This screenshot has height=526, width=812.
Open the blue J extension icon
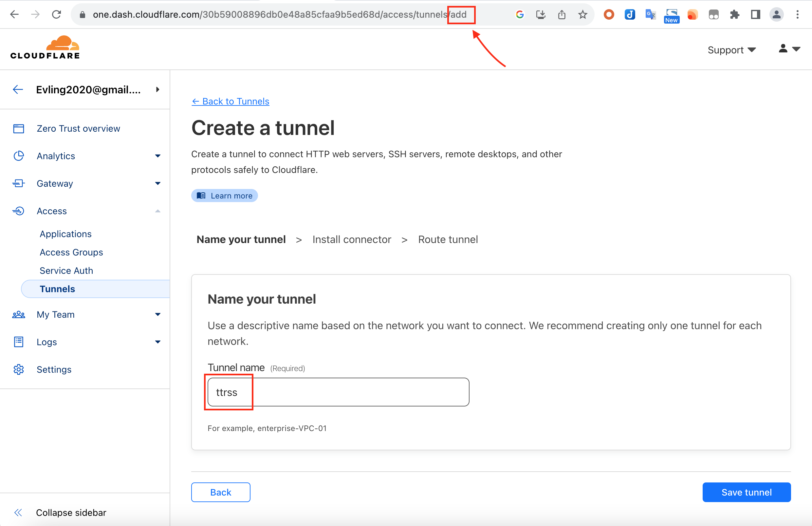pyautogui.click(x=630, y=14)
